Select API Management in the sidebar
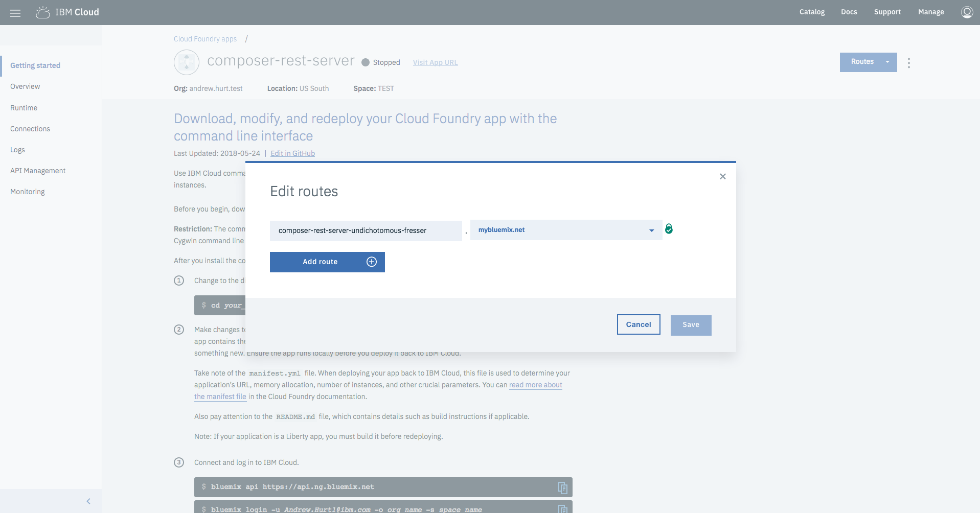Viewport: 980px width, 513px height. [x=38, y=171]
